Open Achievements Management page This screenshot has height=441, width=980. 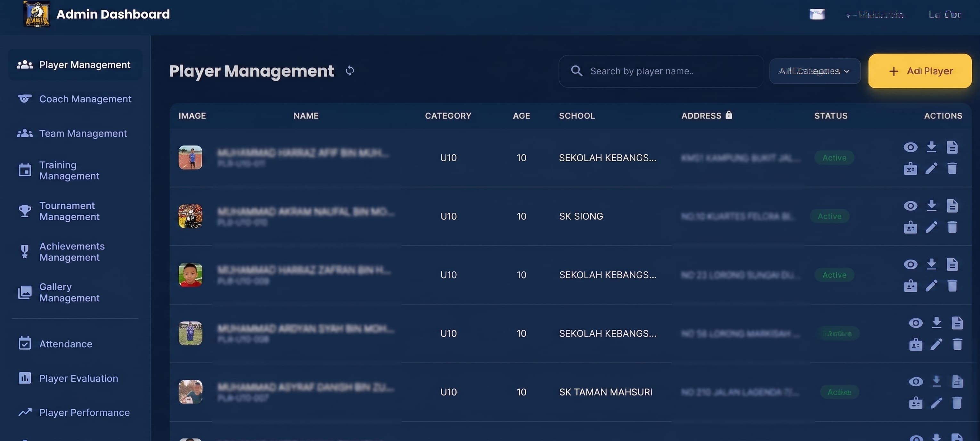tap(75, 252)
